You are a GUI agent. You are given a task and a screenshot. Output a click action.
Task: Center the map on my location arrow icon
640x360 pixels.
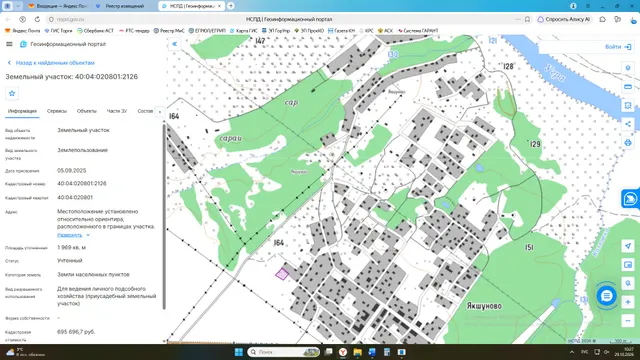coord(628,246)
